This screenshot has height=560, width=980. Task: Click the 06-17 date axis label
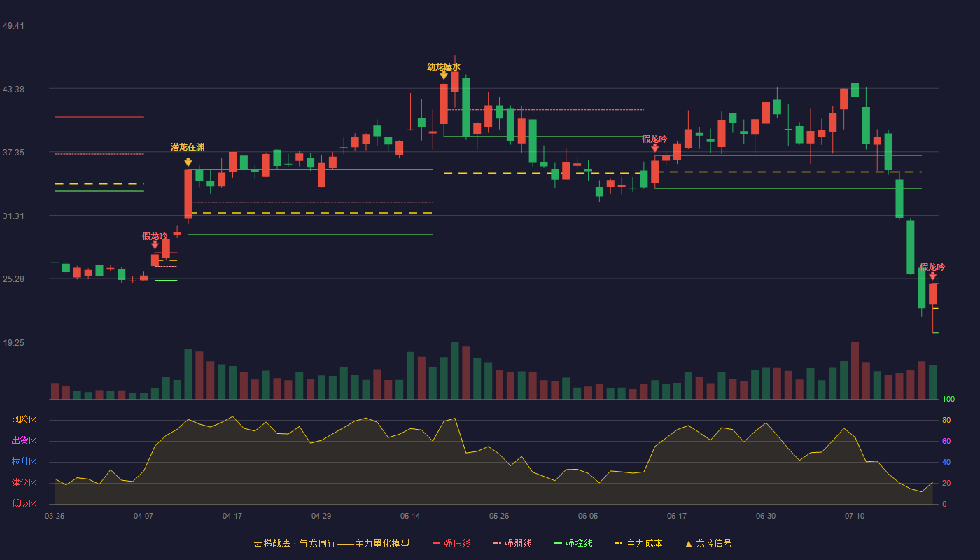tap(677, 516)
